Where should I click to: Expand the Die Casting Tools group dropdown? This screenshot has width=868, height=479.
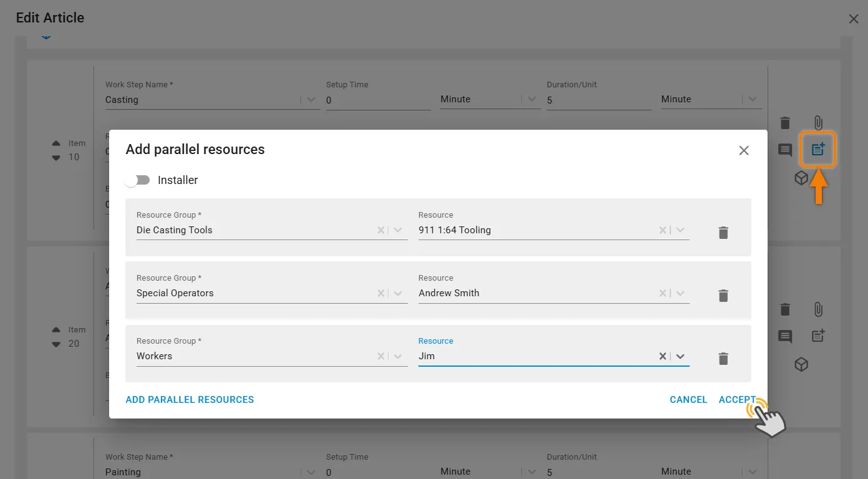[398, 230]
